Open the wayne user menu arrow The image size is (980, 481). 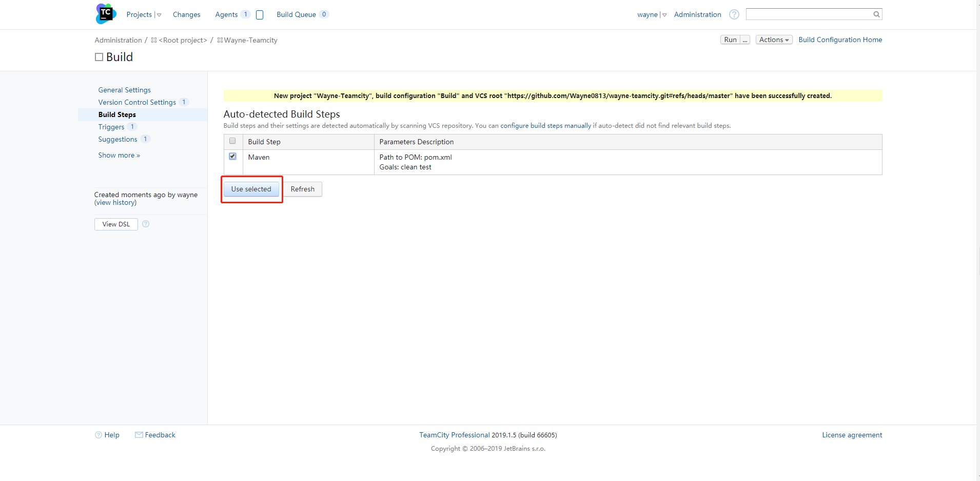click(664, 15)
